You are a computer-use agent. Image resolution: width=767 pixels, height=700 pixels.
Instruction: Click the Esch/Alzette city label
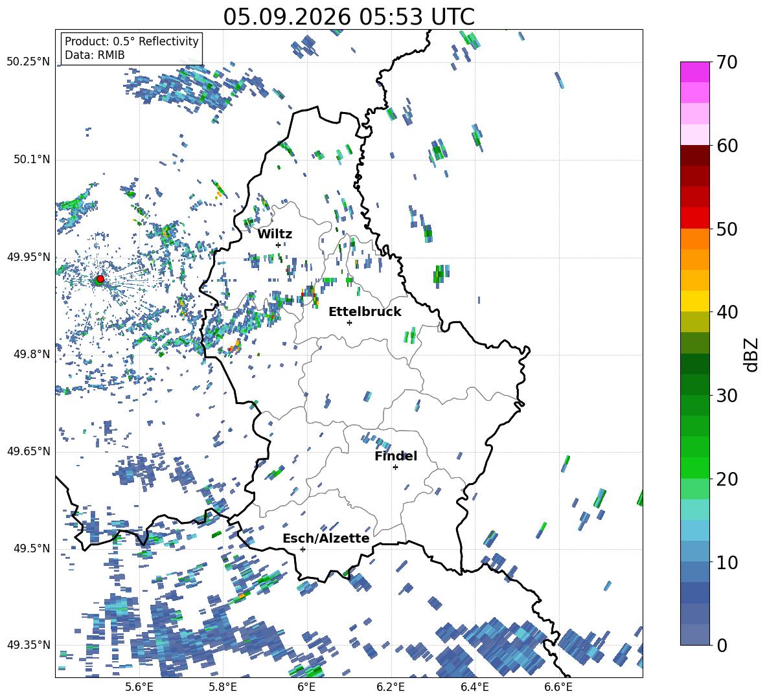click(x=326, y=538)
